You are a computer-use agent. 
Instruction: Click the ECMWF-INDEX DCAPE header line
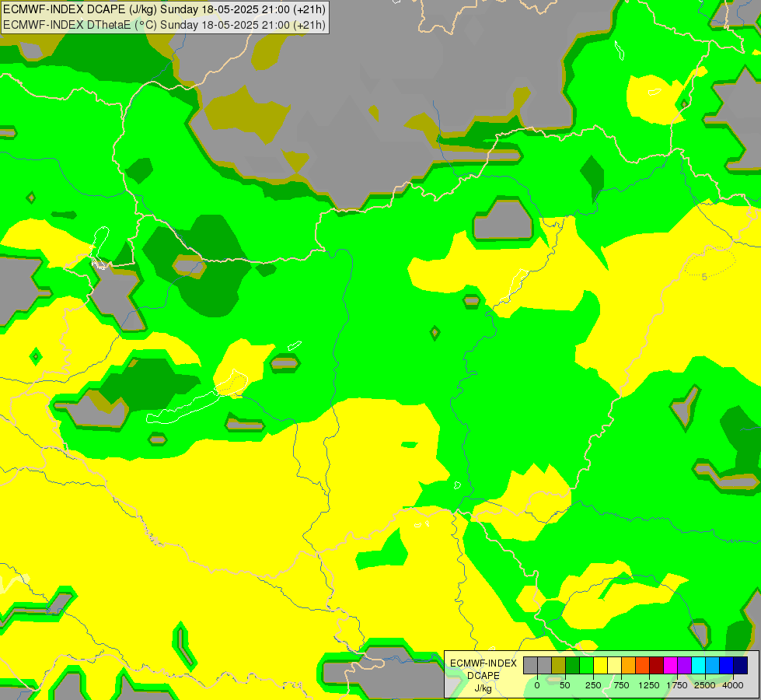coord(164,9)
